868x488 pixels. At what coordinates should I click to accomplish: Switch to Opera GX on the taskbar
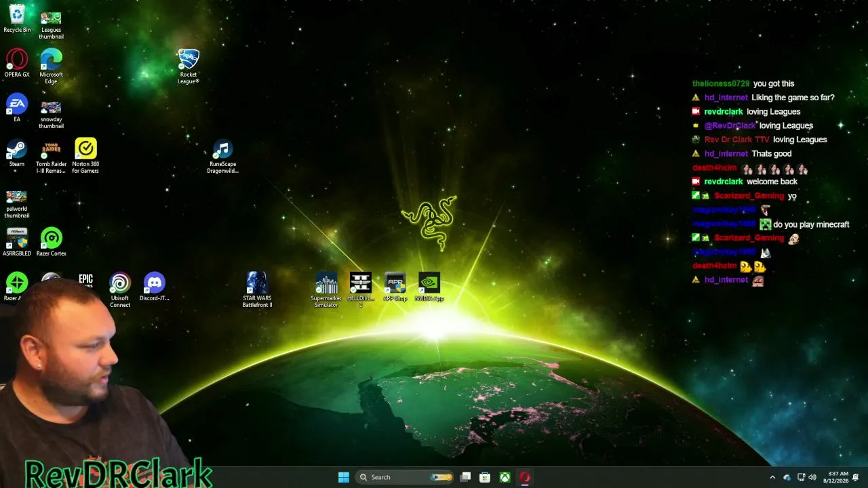click(525, 477)
